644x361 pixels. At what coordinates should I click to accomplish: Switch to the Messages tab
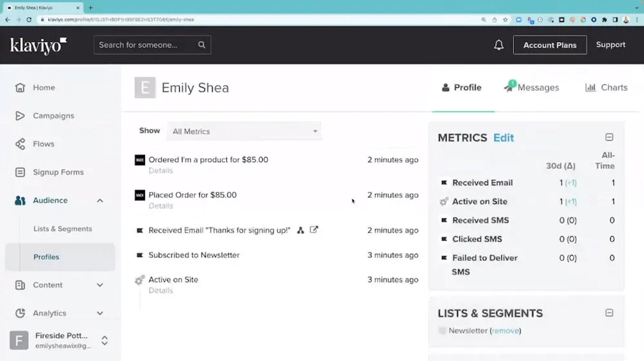[532, 87]
